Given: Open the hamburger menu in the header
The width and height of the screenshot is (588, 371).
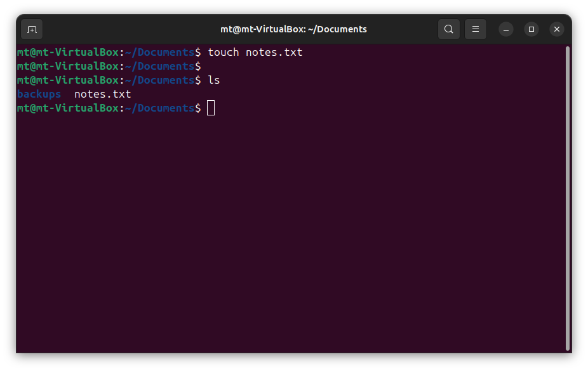Looking at the screenshot, I should click(475, 29).
